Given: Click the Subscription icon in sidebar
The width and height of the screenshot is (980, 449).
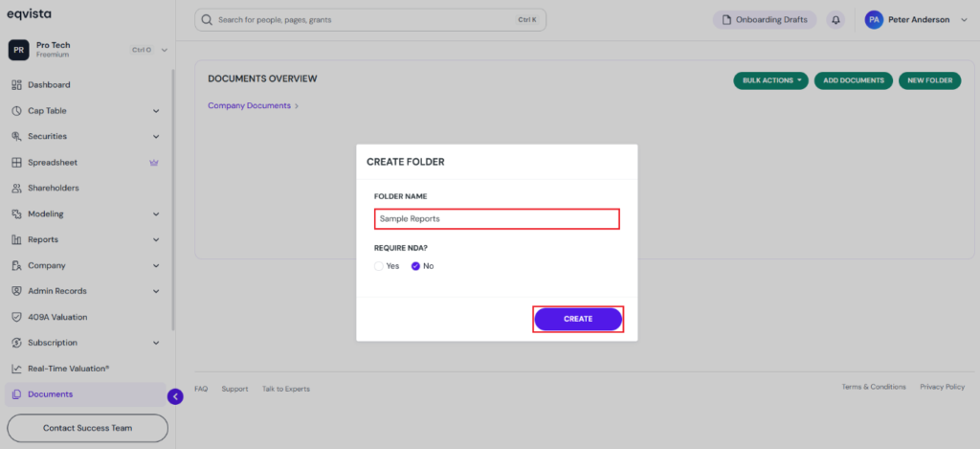Looking at the screenshot, I should click(17, 343).
